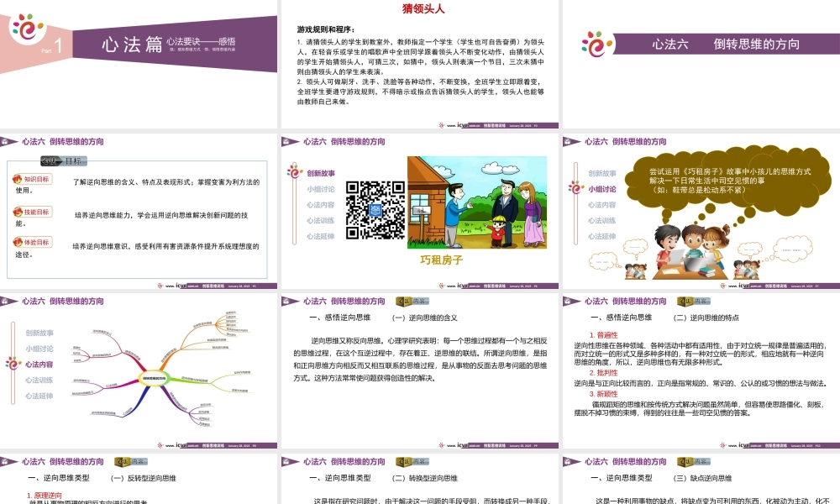Open the 心法内容 navigation link
This screenshot has width=840, height=504.
(x=322, y=205)
